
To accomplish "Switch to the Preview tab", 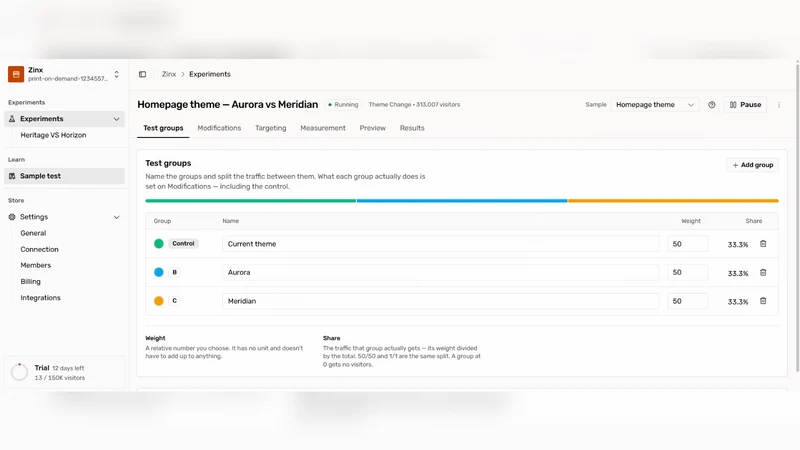I will (372, 128).
